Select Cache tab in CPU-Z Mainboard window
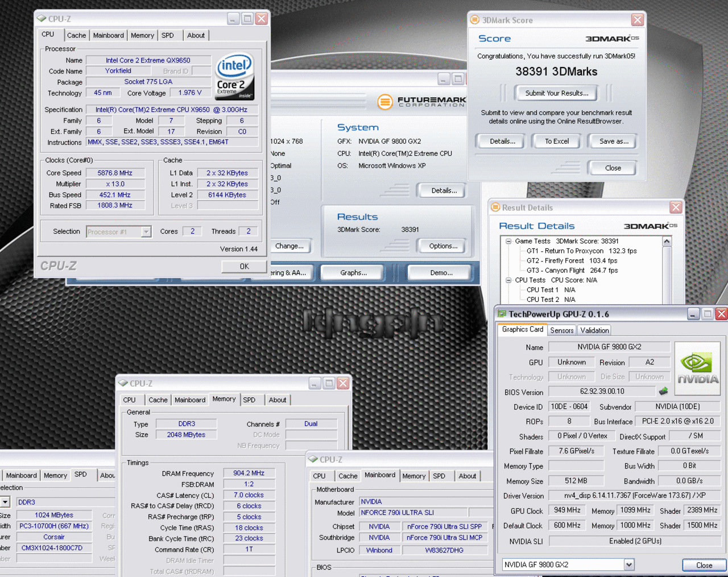The image size is (728, 577). click(348, 476)
